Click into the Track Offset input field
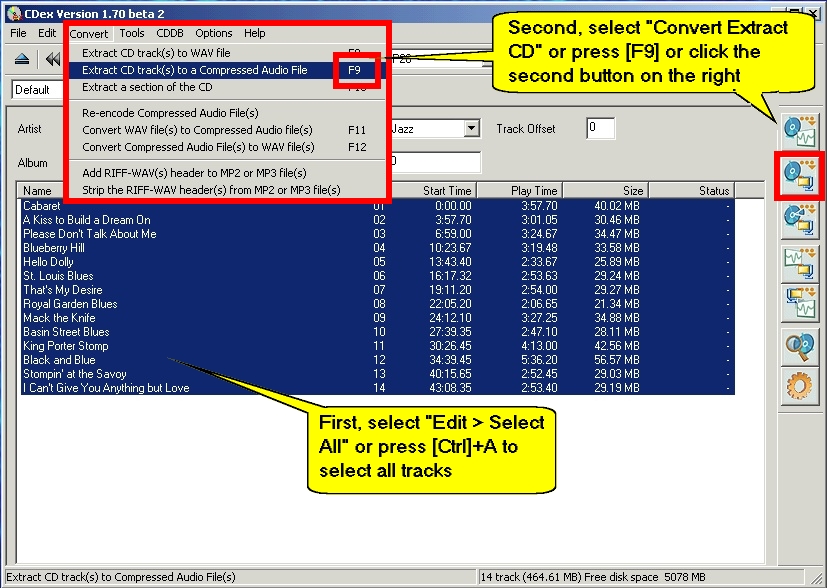 click(x=600, y=128)
